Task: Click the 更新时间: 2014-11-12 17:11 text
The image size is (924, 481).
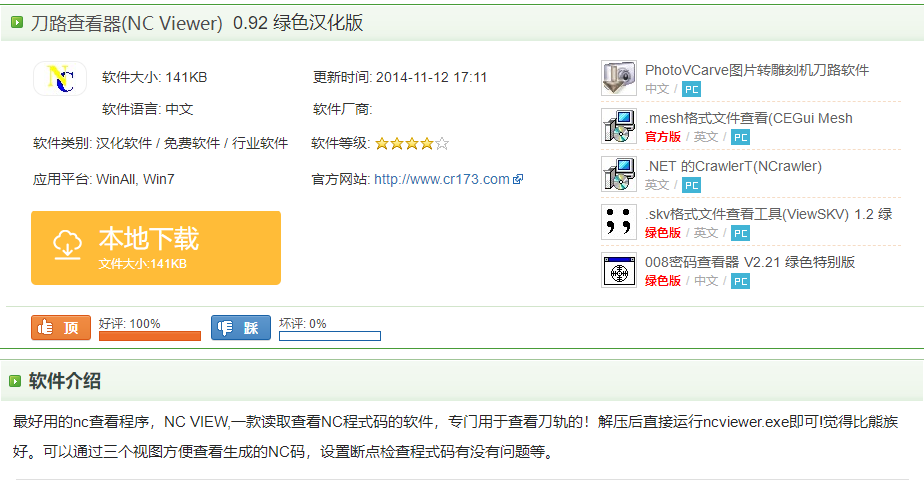Action: 400,77
